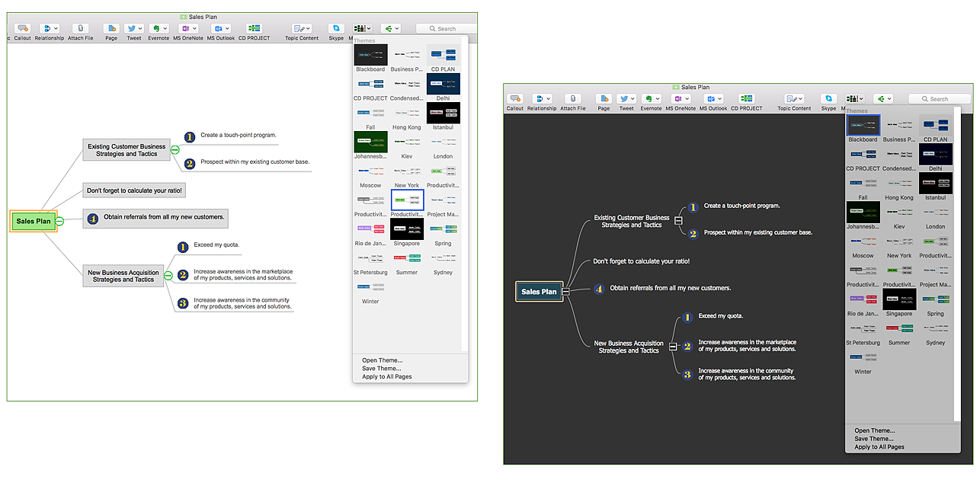Select Blackboard theme thumbnail in left window
980x483 pixels.
pos(370,55)
